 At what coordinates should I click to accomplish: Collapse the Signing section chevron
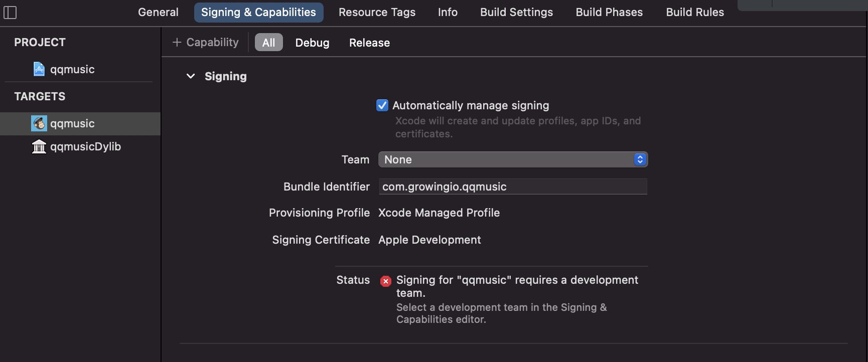click(x=191, y=76)
